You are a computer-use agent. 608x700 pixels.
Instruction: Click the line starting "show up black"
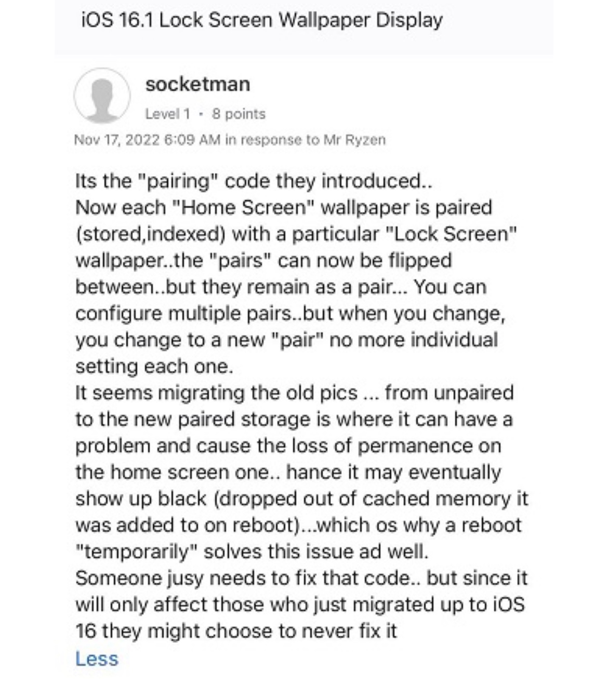pos(301,499)
